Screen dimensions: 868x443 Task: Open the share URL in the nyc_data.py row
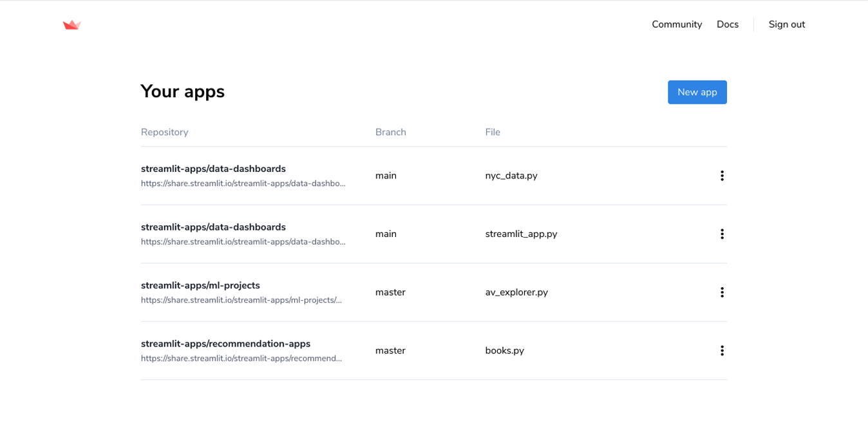243,184
